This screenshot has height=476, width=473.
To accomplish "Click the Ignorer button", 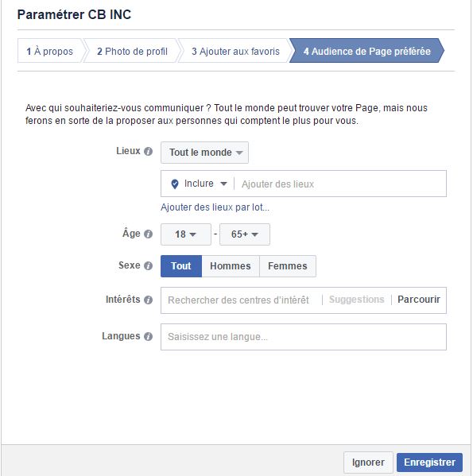I will tap(368, 462).
